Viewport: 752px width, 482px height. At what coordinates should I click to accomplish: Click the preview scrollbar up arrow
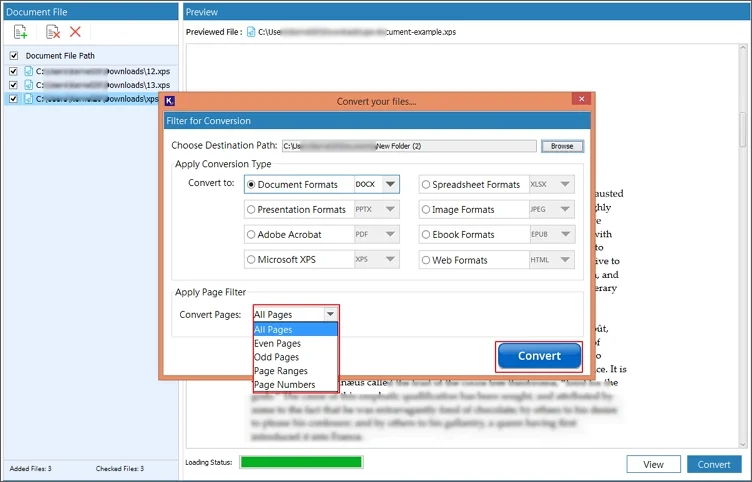(742, 48)
